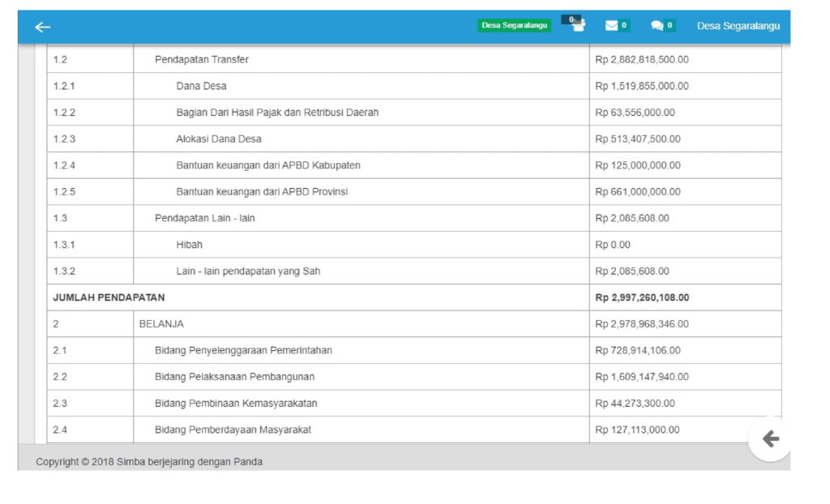
Task: Select Bantuan keuangan dari APBD Provinsi
Action: [x=262, y=192]
